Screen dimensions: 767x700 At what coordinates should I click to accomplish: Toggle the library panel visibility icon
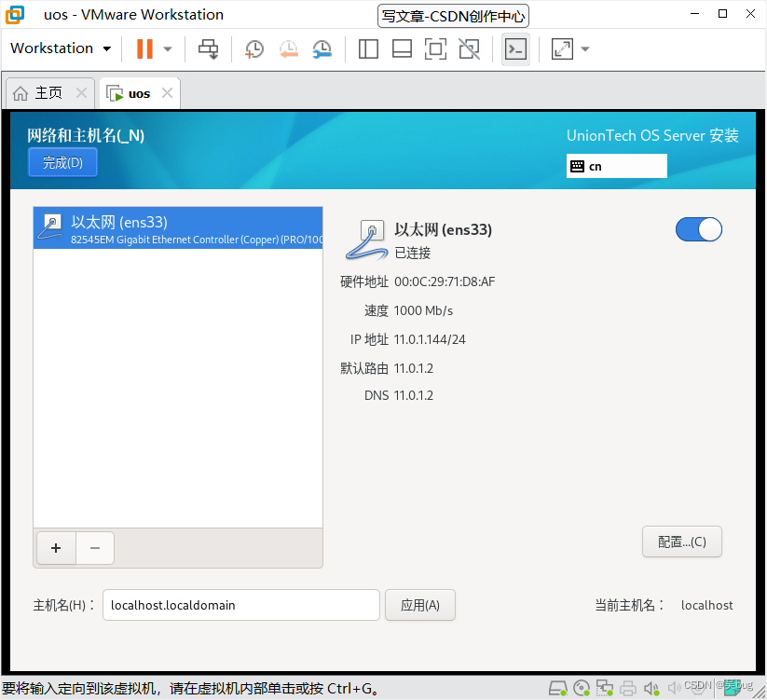click(x=368, y=48)
